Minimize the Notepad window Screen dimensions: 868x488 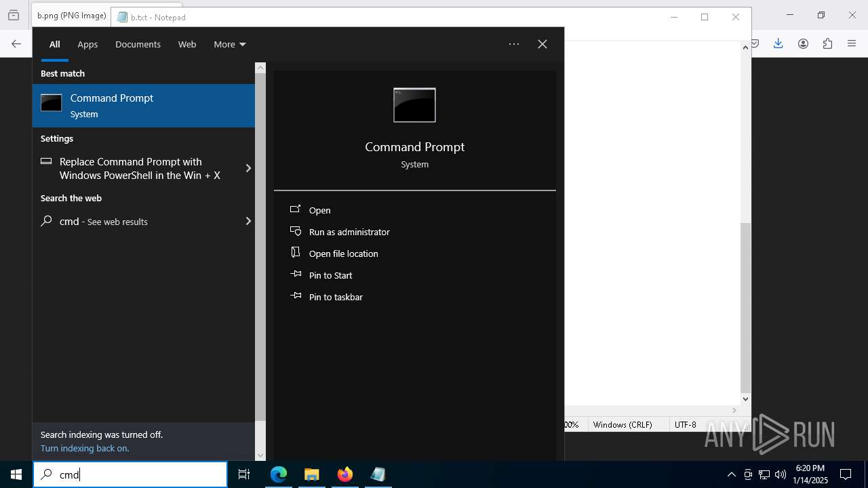[x=674, y=17]
